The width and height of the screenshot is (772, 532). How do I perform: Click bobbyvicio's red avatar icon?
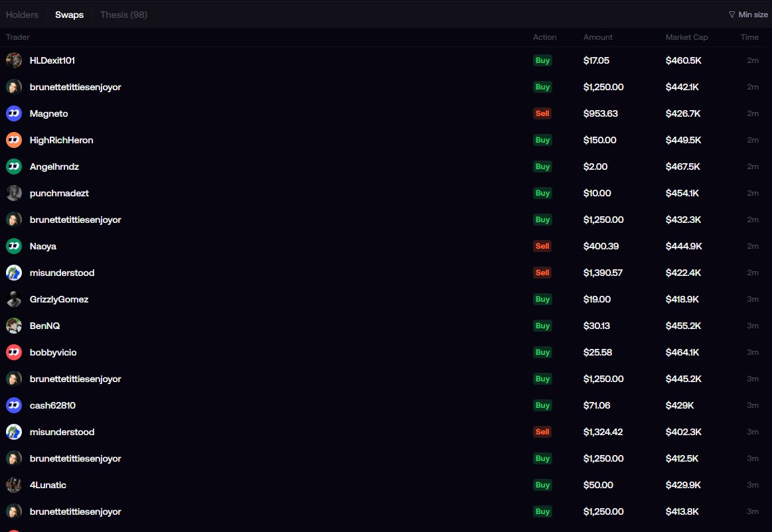tap(14, 352)
